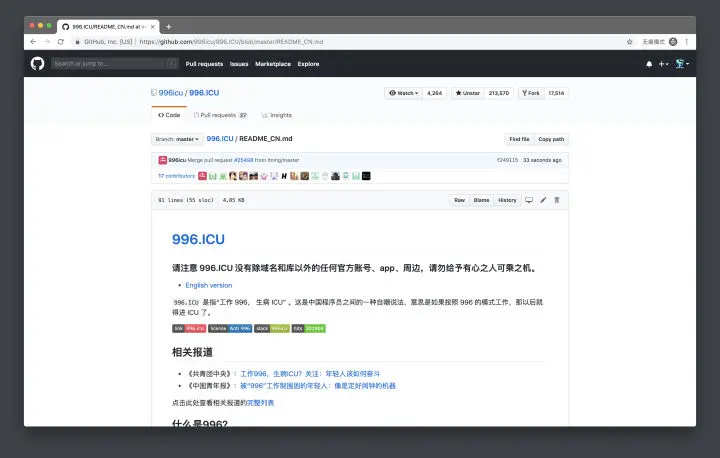Screen dimensions: 720x458
Task: Open the Blame view
Action: click(x=481, y=200)
